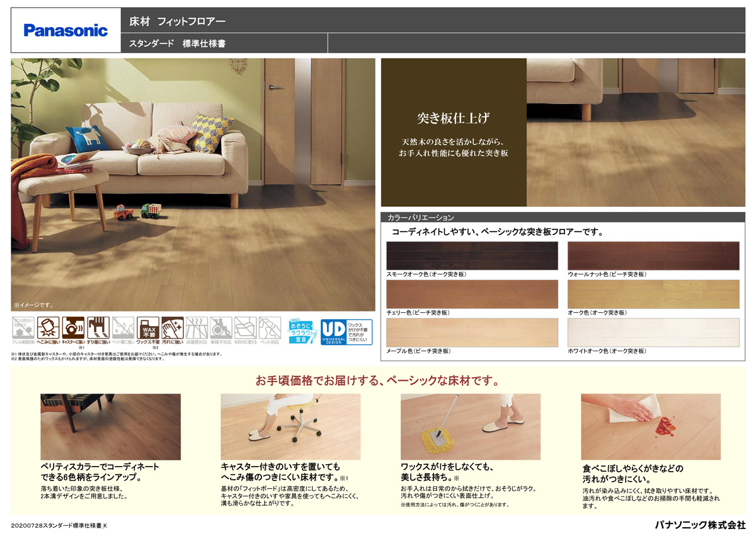Click the greyed-out pet (ペット対応) dog icon
The height and width of the screenshot is (536, 756).
click(x=270, y=328)
